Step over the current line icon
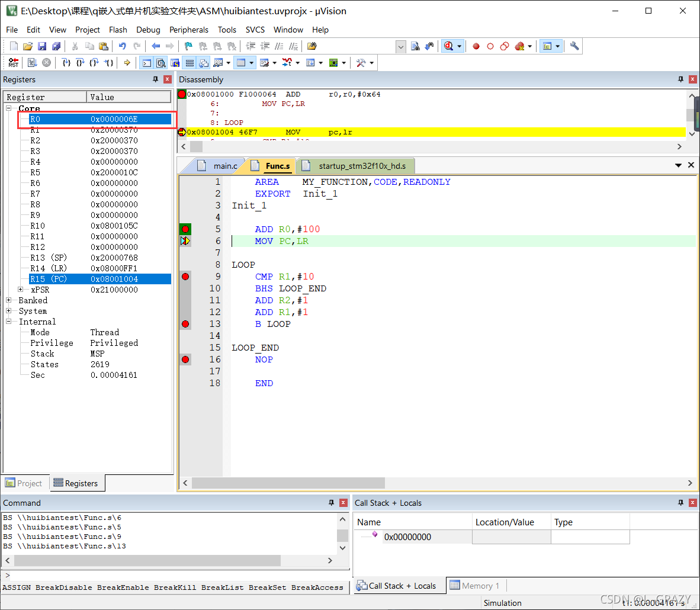The height and width of the screenshot is (610, 700). [81, 63]
